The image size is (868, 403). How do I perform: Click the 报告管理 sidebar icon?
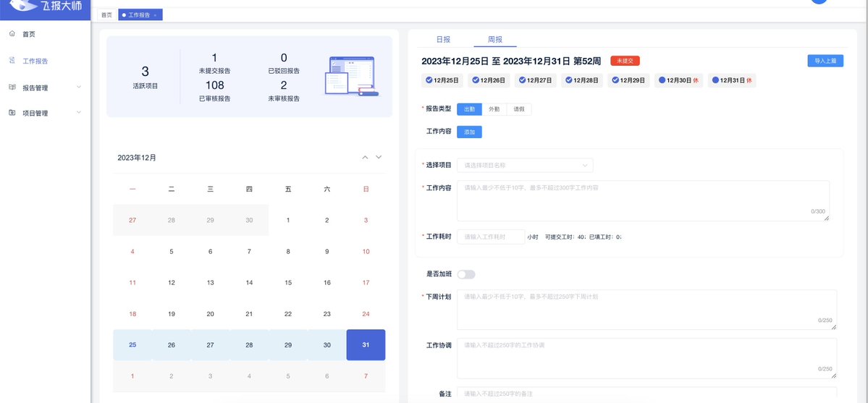[x=12, y=87]
